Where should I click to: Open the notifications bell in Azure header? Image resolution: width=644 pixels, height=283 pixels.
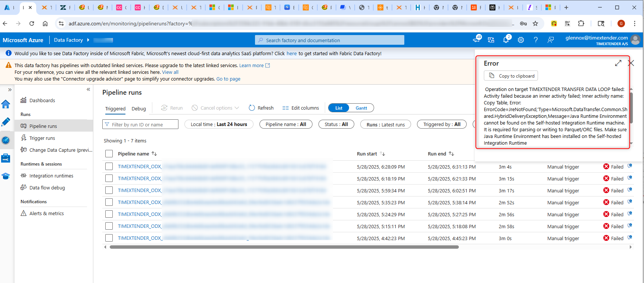click(506, 40)
